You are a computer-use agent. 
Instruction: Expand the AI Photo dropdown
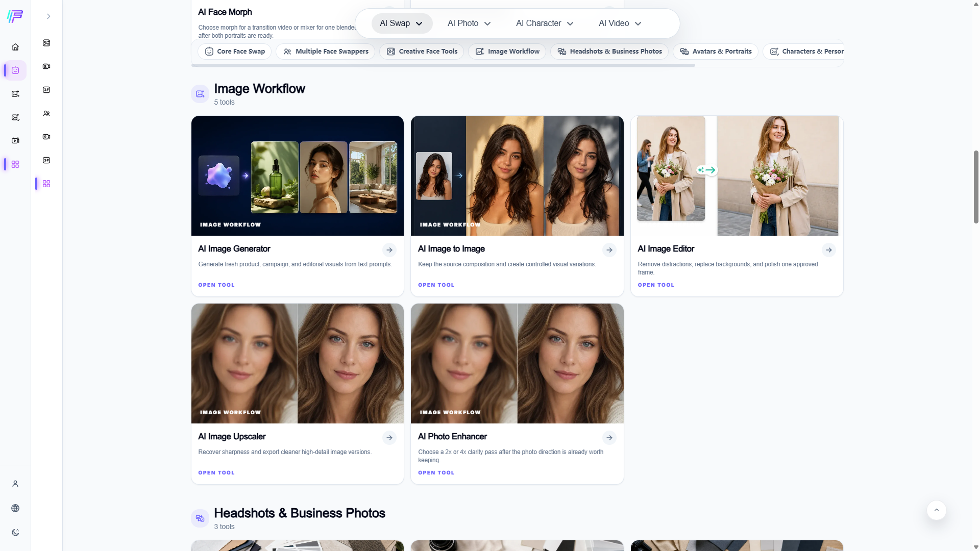469,23
